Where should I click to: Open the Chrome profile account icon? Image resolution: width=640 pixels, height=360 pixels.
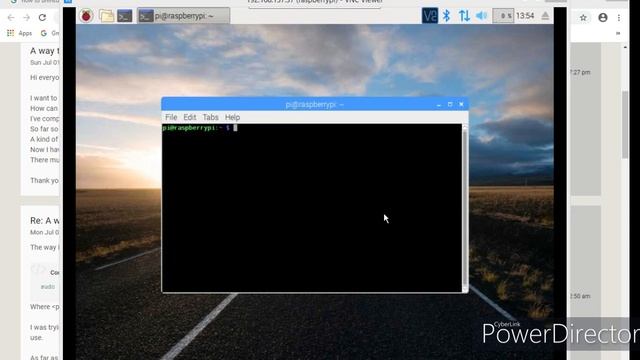tap(603, 18)
